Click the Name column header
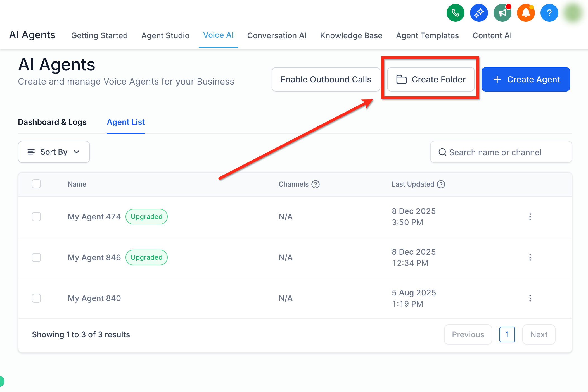Viewport: 588px width, 392px height. point(77,184)
